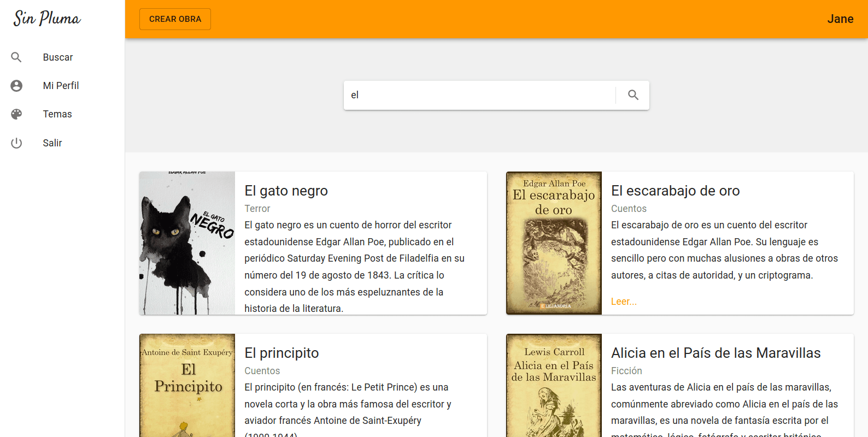The height and width of the screenshot is (437, 868).
Task: Open the El escarabajo de oro cover
Action: (554, 243)
